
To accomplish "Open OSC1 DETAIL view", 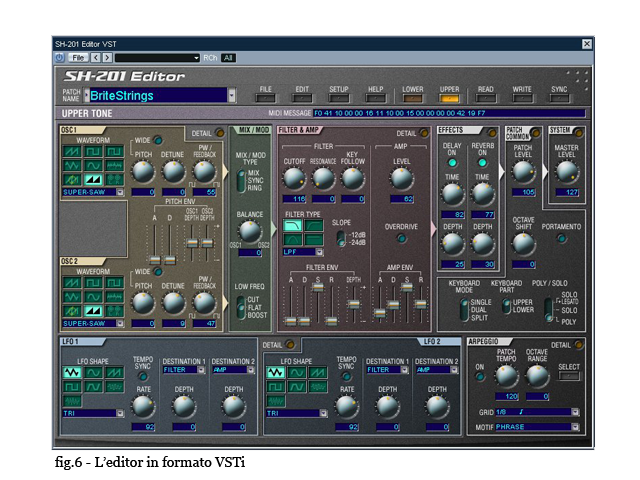I will point(220,133).
